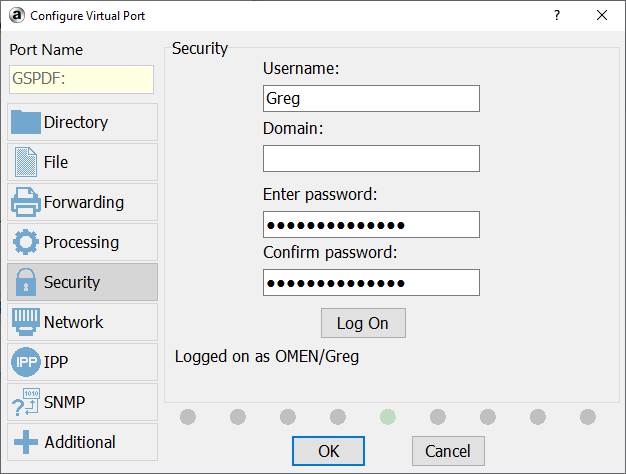Click the Enter password field
This screenshot has width=626, height=474.
pyautogui.click(x=371, y=224)
